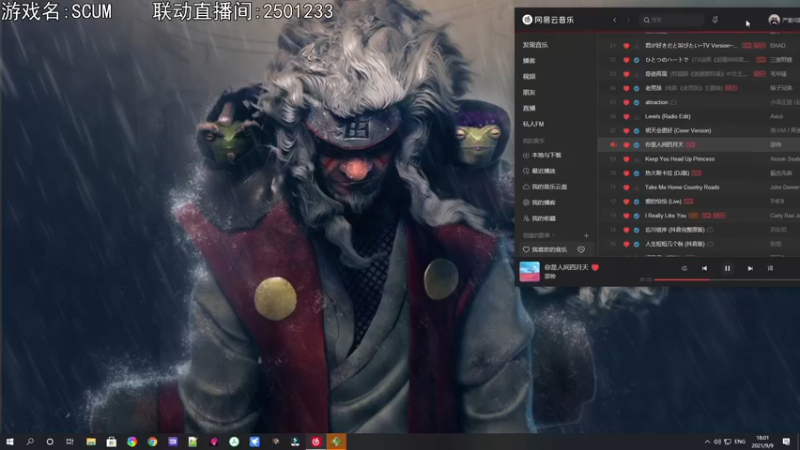Open 我的音乐云盘 in the sidebar

(x=545, y=187)
